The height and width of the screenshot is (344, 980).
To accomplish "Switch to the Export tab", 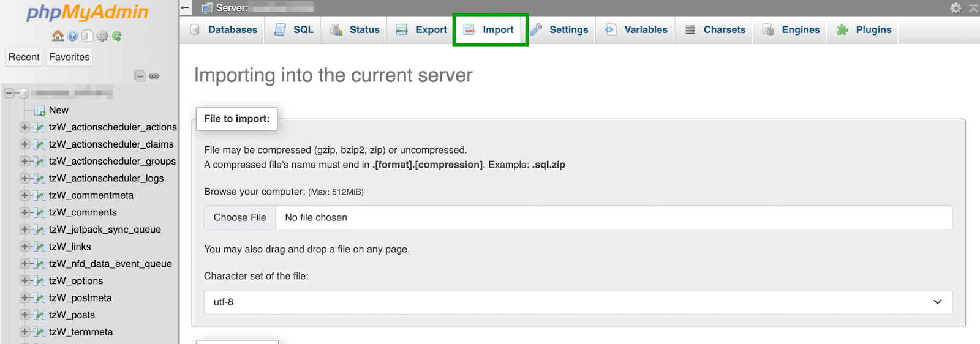I will tap(422, 29).
